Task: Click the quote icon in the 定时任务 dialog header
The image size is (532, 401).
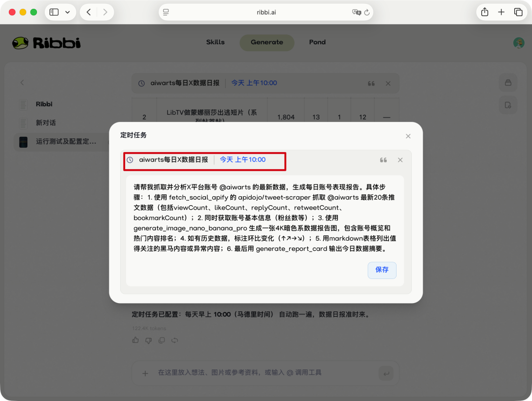Action: coord(383,159)
